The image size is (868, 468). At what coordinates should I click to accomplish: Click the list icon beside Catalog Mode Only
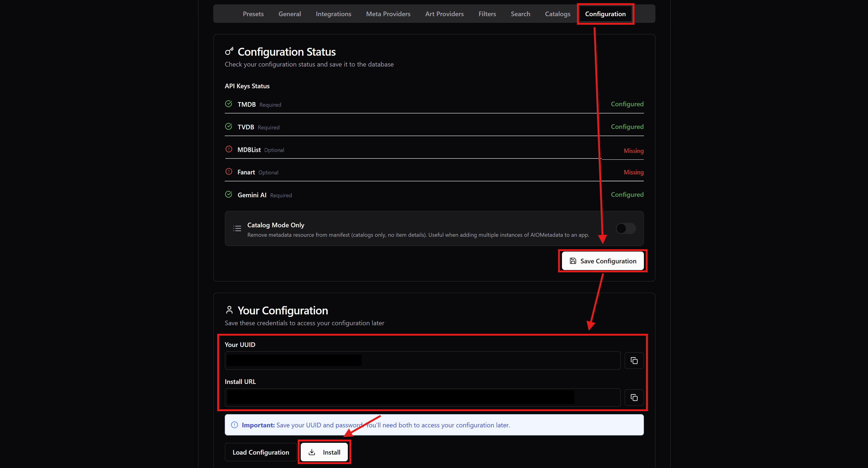pyautogui.click(x=237, y=228)
